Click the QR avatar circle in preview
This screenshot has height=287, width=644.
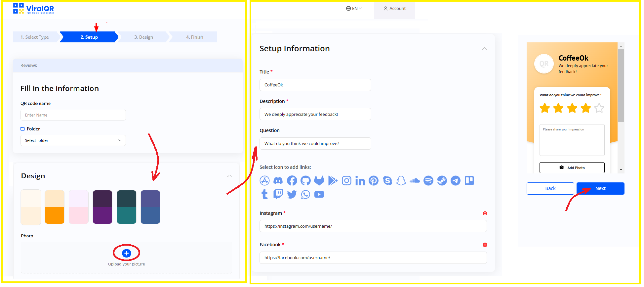pyautogui.click(x=544, y=64)
